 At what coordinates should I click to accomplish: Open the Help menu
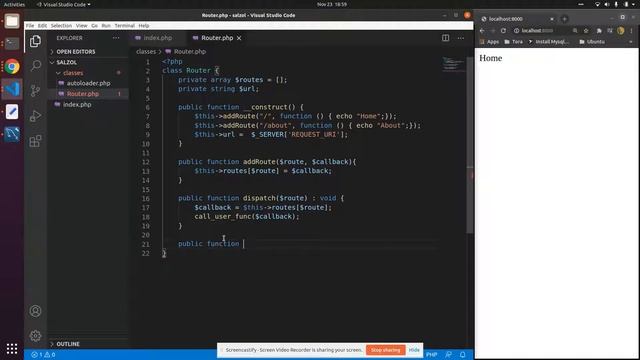coord(144,25)
